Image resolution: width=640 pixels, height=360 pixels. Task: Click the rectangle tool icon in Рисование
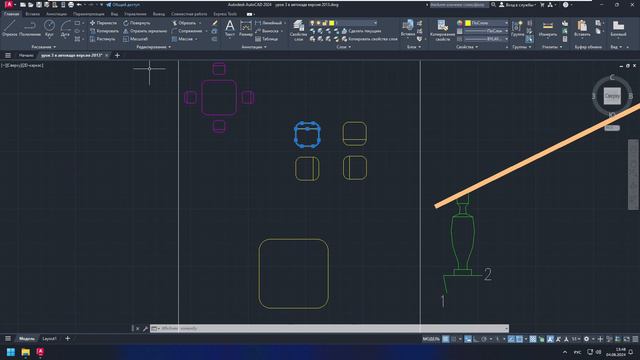[x=78, y=23]
